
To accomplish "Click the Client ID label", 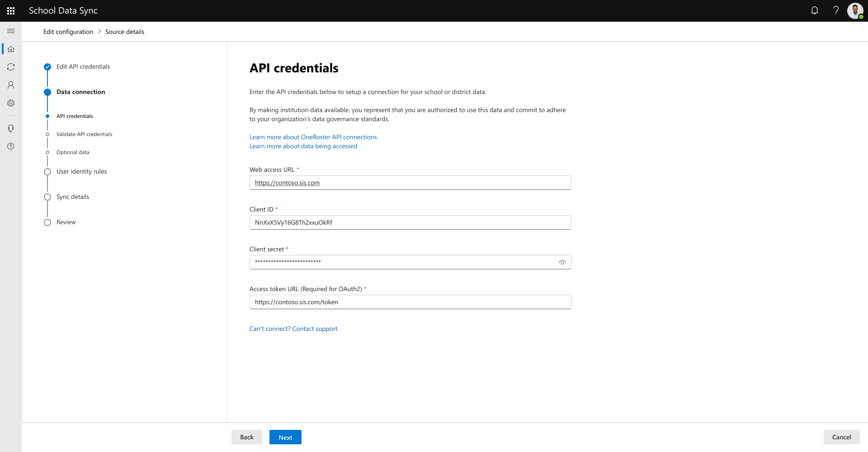I will click(261, 209).
